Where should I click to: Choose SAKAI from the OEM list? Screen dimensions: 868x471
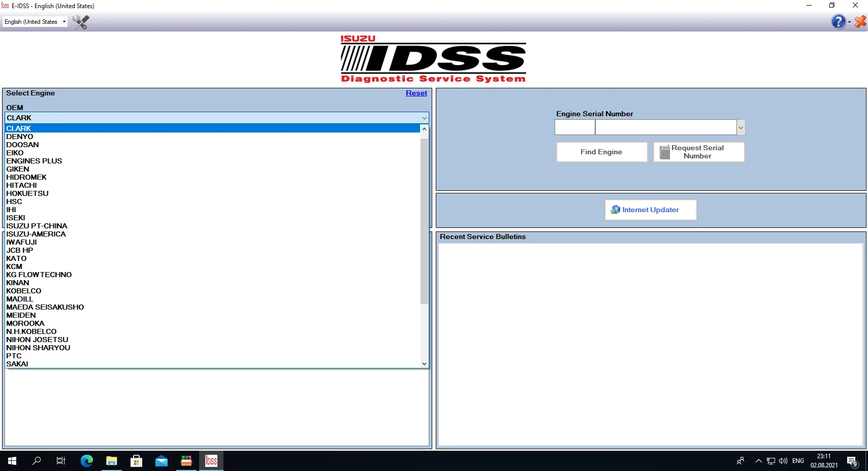coord(213,364)
